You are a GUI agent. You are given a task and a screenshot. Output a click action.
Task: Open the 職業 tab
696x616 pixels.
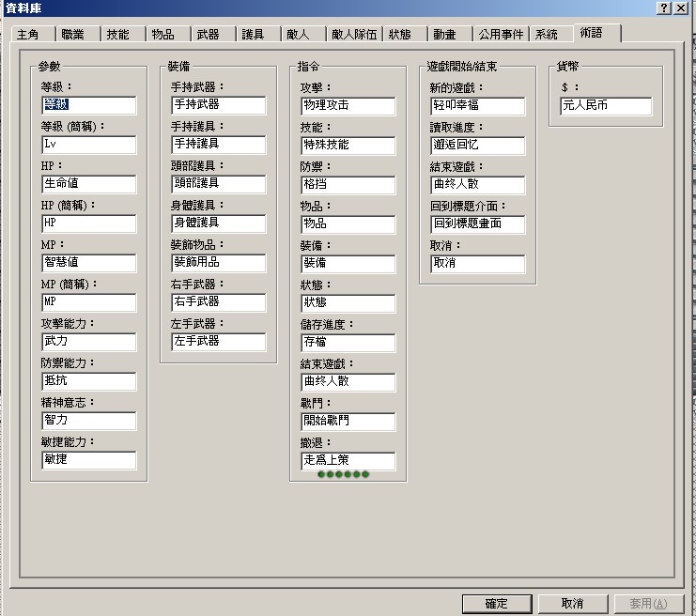(78, 34)
